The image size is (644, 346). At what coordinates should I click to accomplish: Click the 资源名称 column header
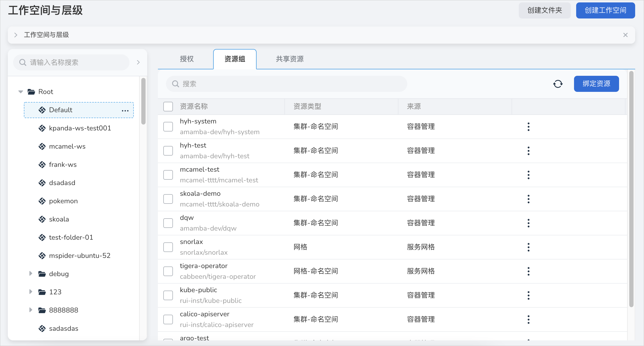pyautogui.click(x=194, y=107)
